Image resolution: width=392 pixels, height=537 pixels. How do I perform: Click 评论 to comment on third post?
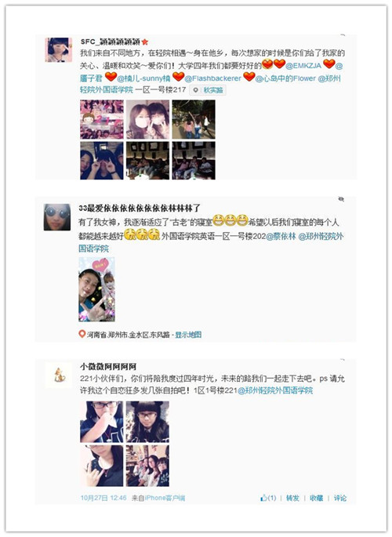(340, 498)
